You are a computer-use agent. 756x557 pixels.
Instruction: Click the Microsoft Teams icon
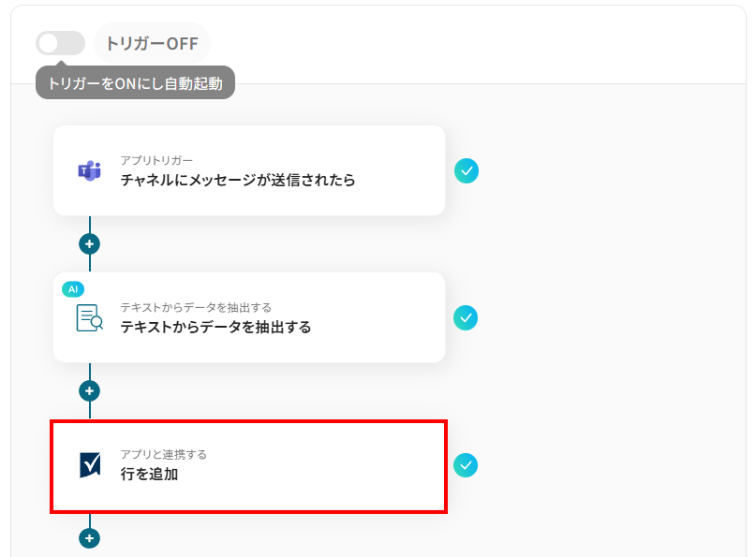89,170
